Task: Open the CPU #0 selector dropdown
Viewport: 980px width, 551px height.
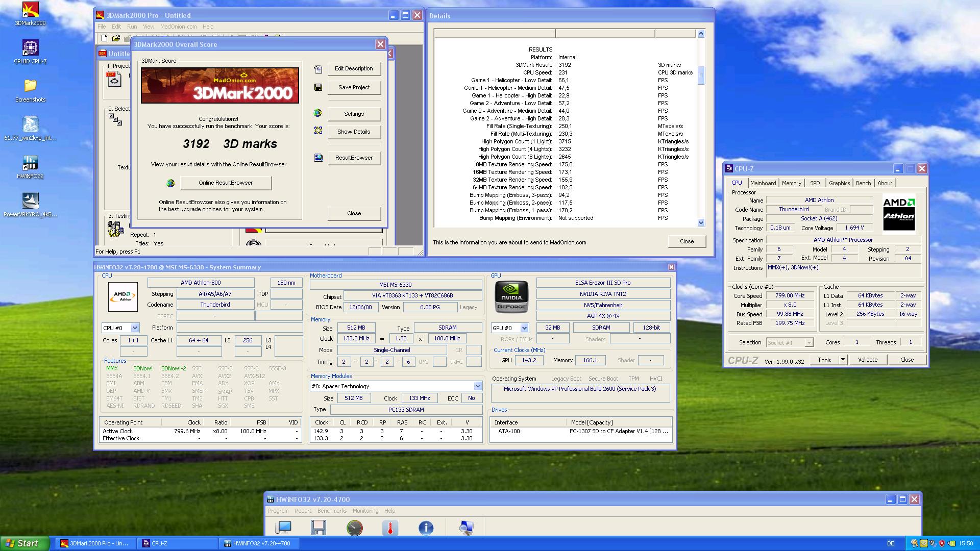Action: (135, 328)
